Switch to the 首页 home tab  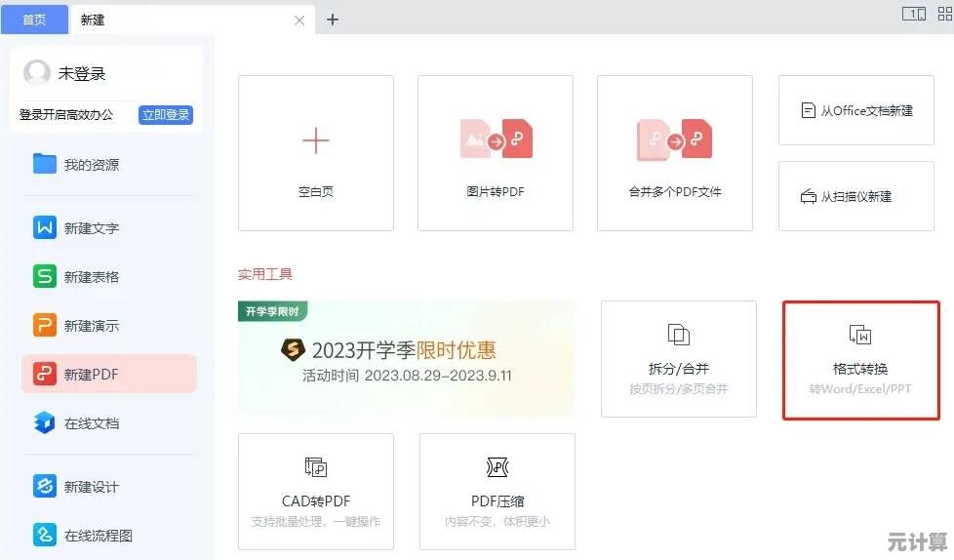pyautogui.click(x=35, y=20)
